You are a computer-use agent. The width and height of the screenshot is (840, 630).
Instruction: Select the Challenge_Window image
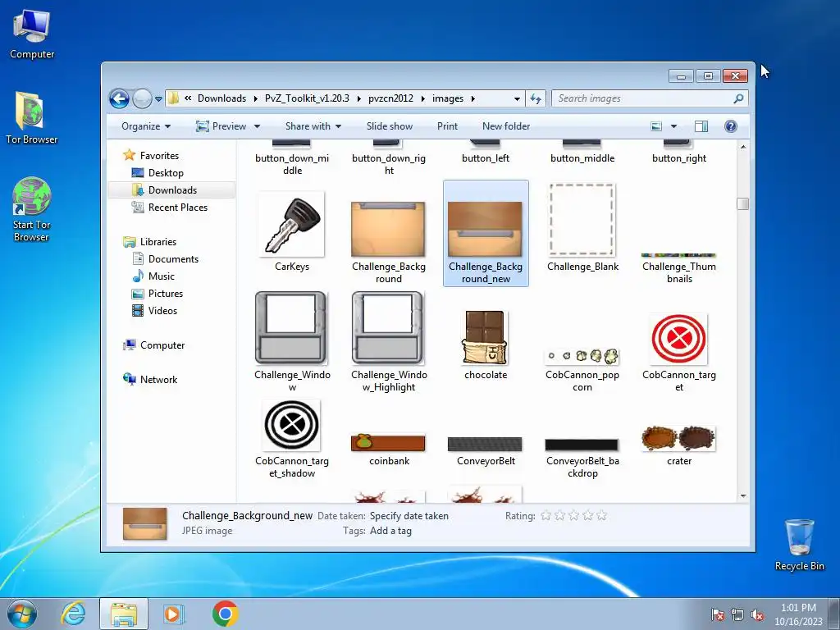click(x=292, y=340)
